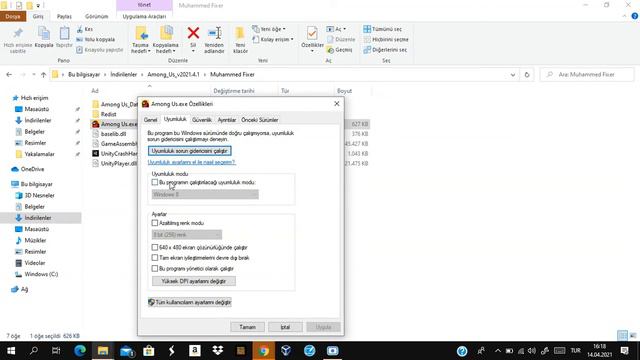Open Amazon icon in taskbar
This screenshot has height=360, width=640.
click(x=195, y=351)
